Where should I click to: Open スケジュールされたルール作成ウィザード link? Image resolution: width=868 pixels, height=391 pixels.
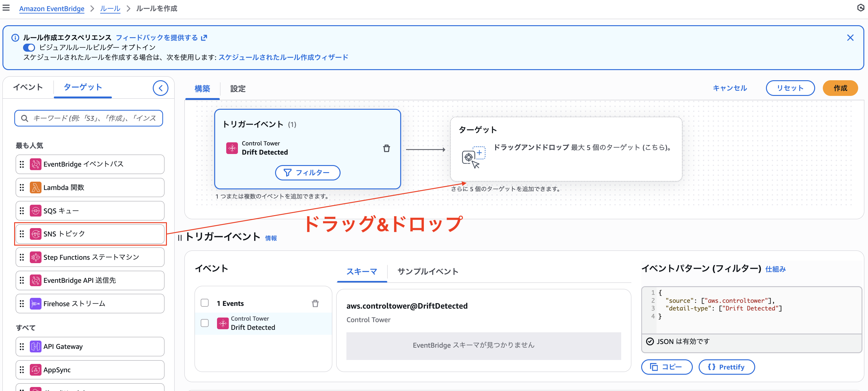(283, 57)
